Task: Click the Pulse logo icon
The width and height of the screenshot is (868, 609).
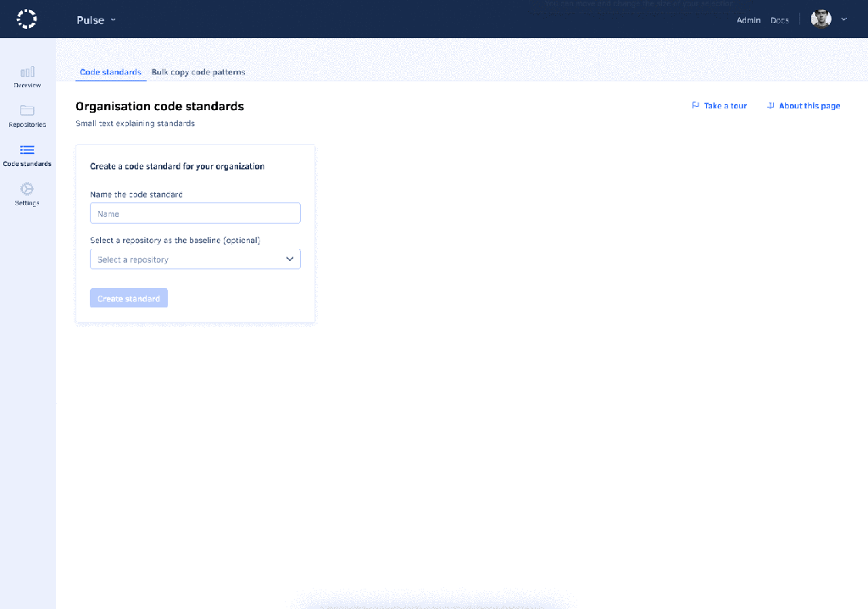Action: pos(26,19)
